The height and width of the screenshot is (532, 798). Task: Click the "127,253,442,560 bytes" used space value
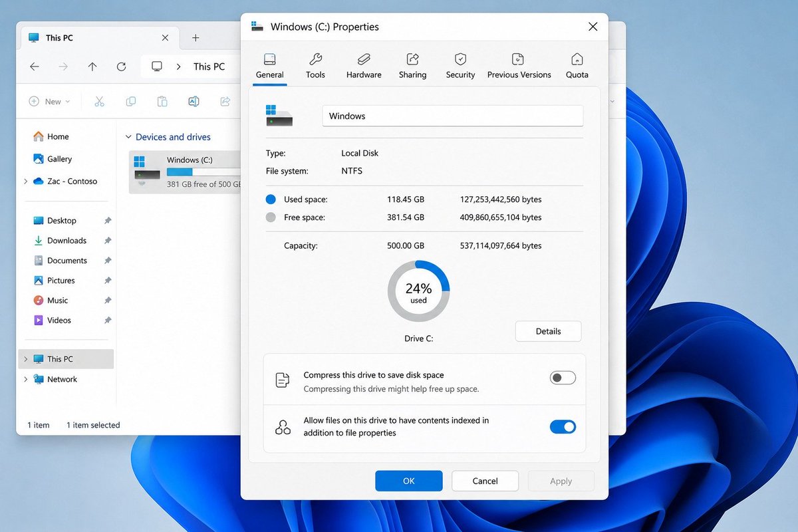coord(501,199)
